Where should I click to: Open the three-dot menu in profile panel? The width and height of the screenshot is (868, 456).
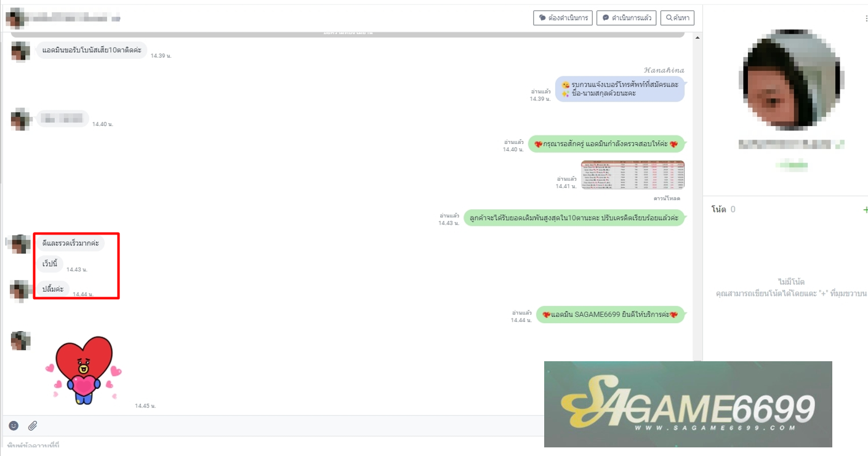865,19
